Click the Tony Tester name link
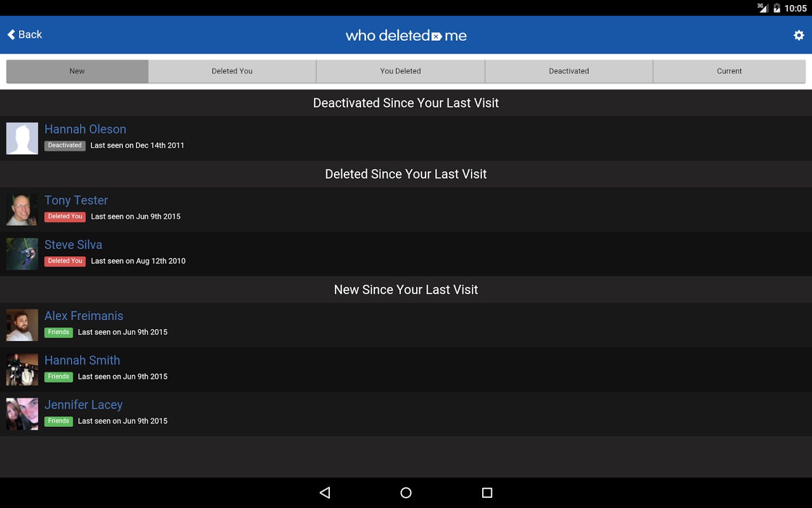Viewport: 812px width, 508px height. coord(76,200)
